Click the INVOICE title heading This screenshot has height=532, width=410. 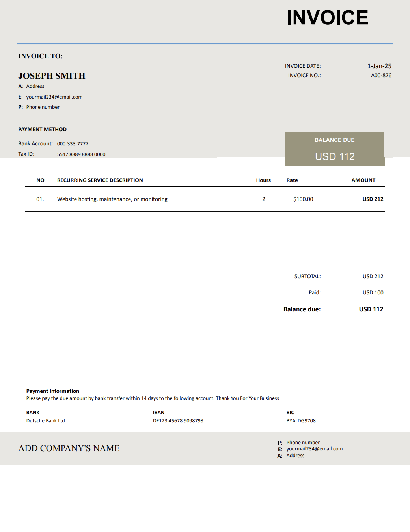(x=327, y=18)
